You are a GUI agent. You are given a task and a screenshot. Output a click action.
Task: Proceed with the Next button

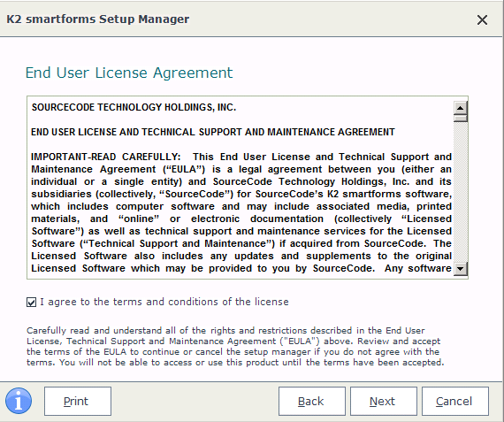point(384,401)
